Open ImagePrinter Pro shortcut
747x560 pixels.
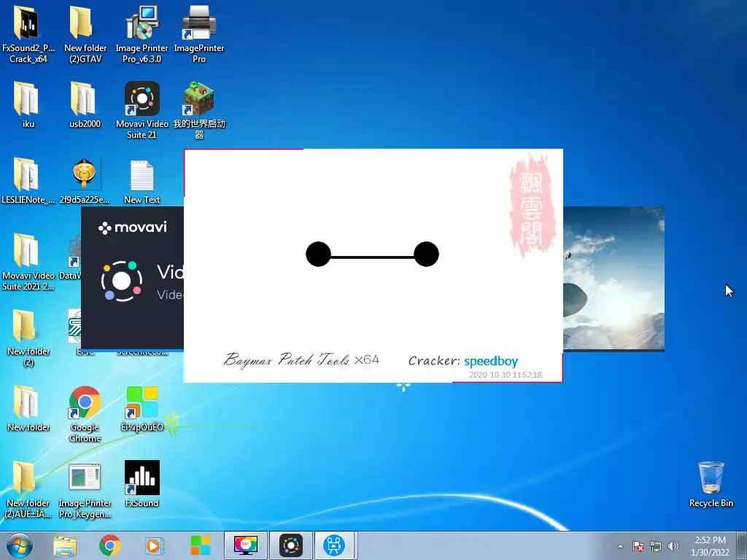[198, 34]
